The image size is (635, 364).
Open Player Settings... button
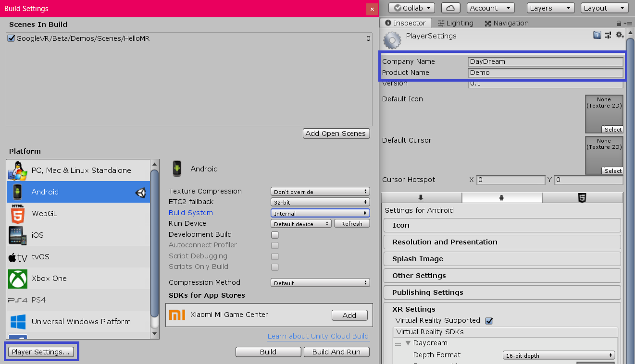[41, 352]
